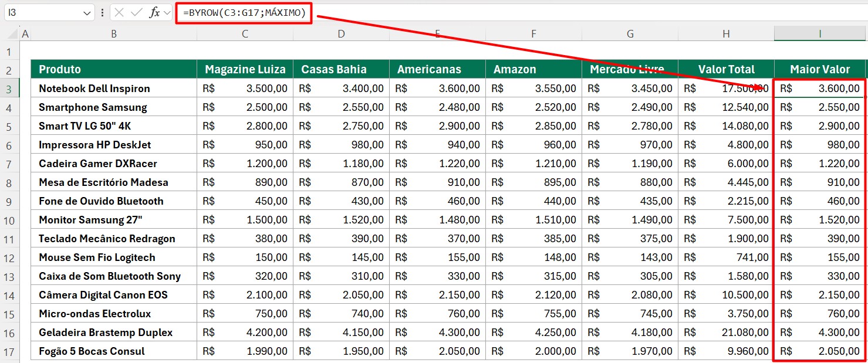
Task: Select column B header
Action: [114, 34]
